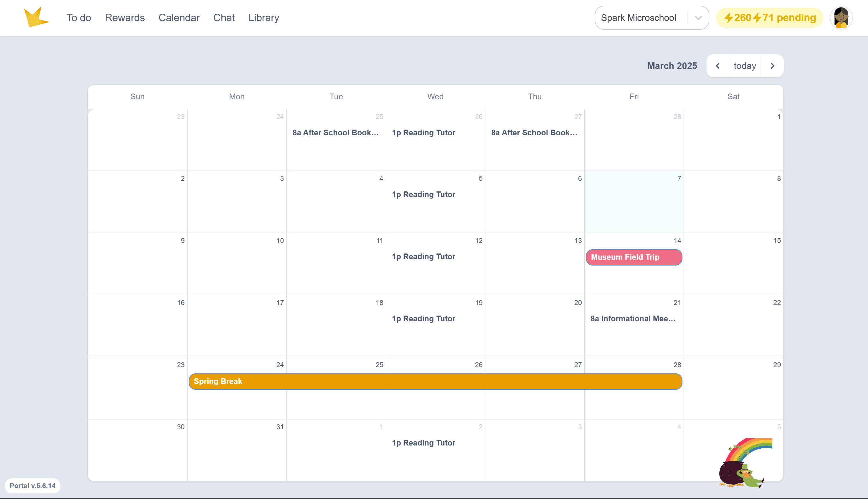Go to previous month arrow
Image resolution: width=868 pixels, height=499 pixels.
[717, 66]
